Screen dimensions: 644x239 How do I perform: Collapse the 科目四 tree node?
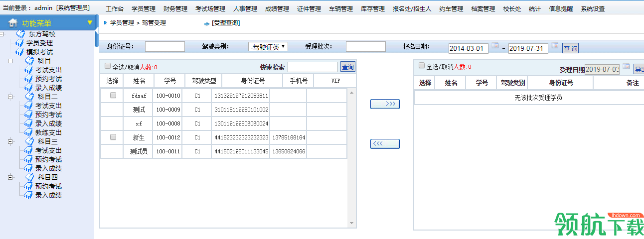[x=10, y=177]
